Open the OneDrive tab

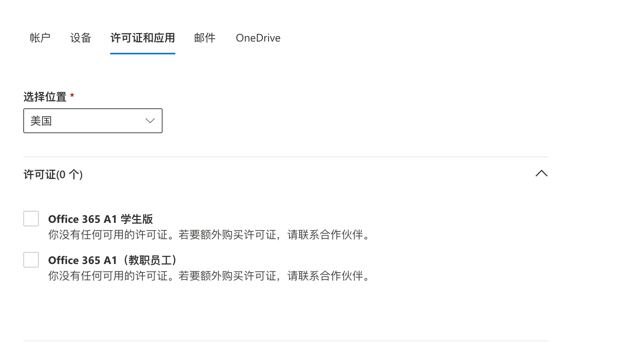(258, 38)
